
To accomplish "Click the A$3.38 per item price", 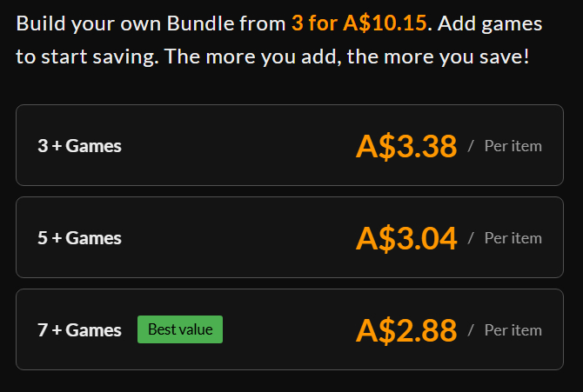I will [405, 146].
